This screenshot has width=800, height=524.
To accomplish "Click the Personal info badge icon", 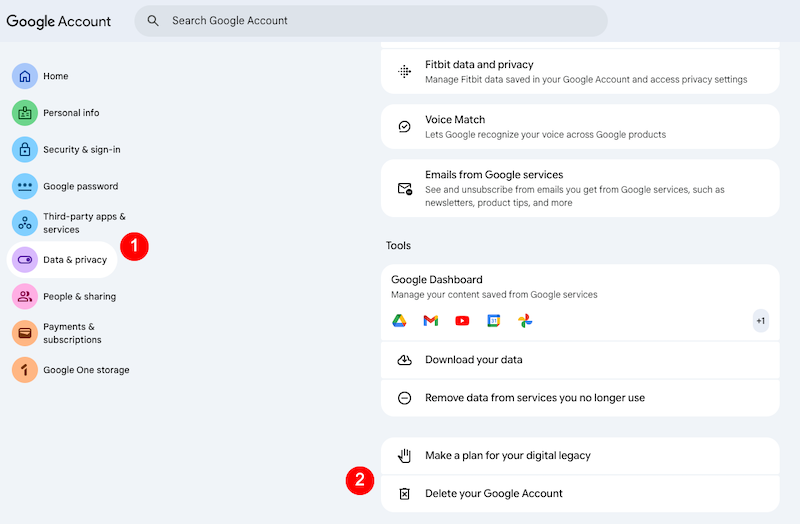I will click(24, 113).
